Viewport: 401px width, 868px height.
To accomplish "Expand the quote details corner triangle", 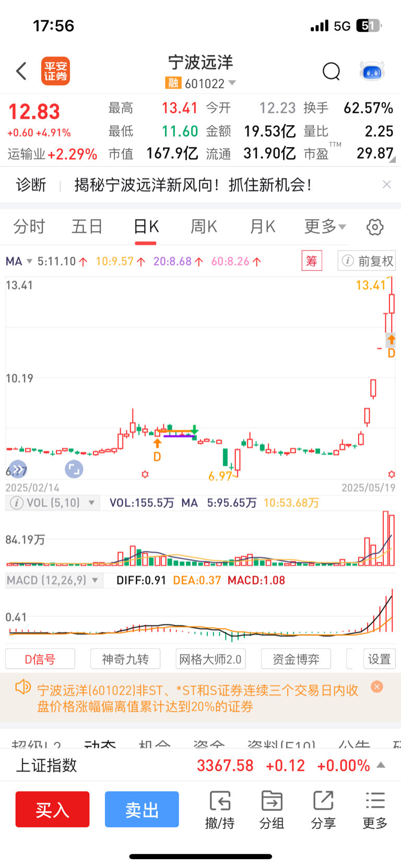I will point(393,160).
